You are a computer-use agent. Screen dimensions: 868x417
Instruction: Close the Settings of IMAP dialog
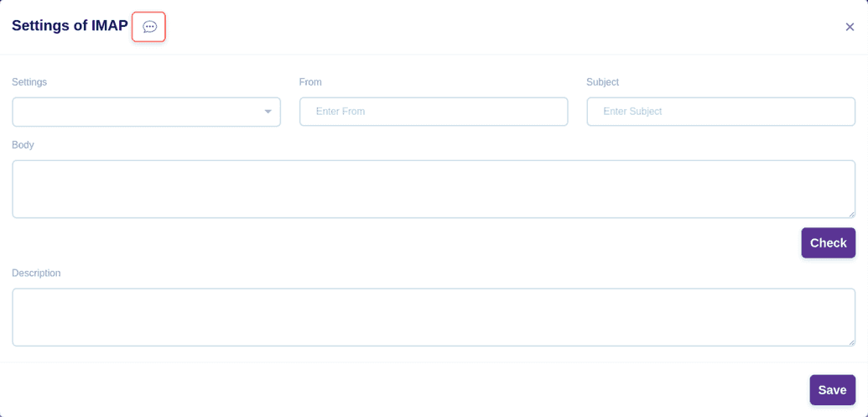(x=850, y=27)
